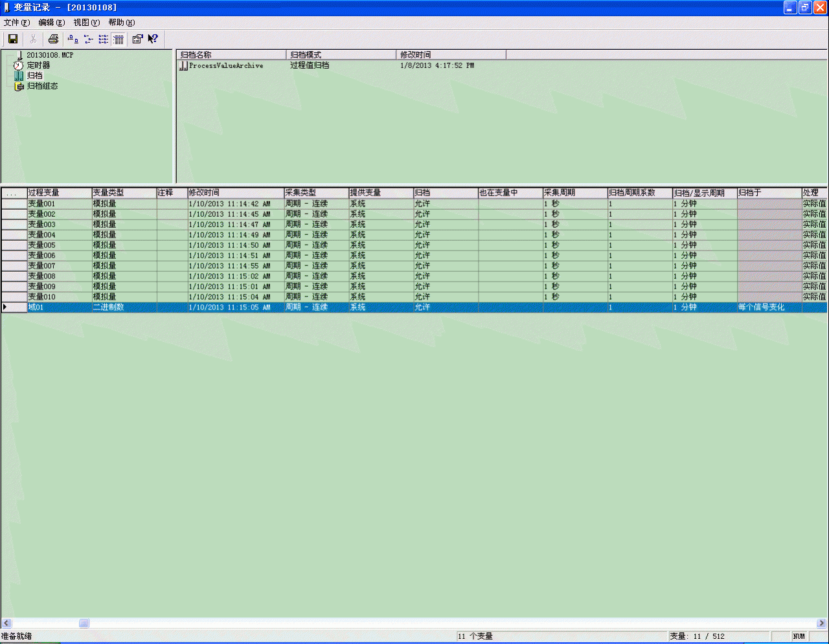
Task: Select the 变量009 row
Action: click(x=414, y=286)
